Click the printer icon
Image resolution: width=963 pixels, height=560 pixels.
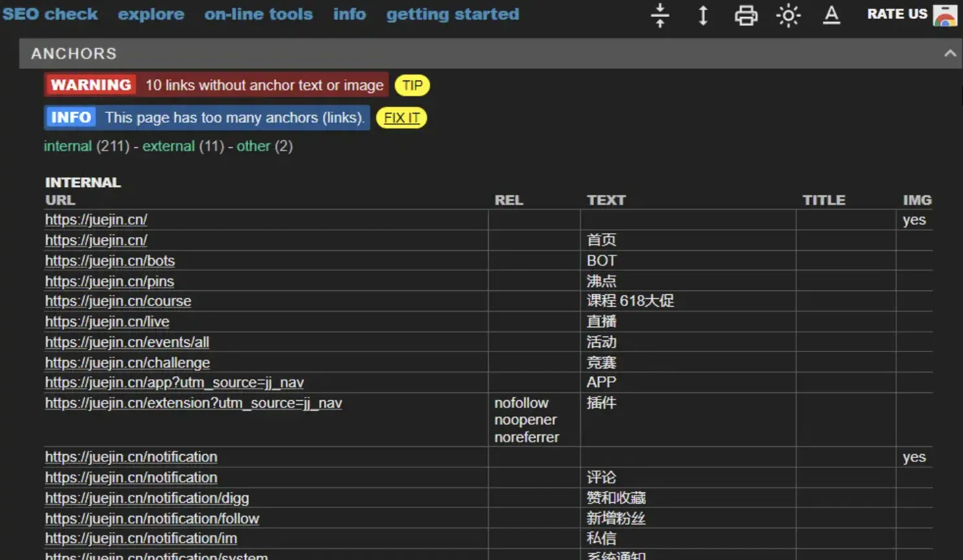(x=745, y=15)
